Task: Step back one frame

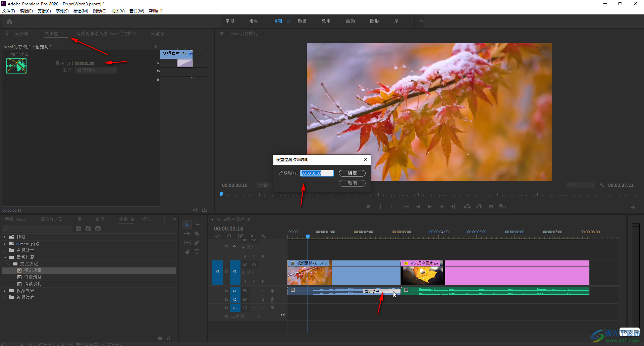Action: coord(418,207)
